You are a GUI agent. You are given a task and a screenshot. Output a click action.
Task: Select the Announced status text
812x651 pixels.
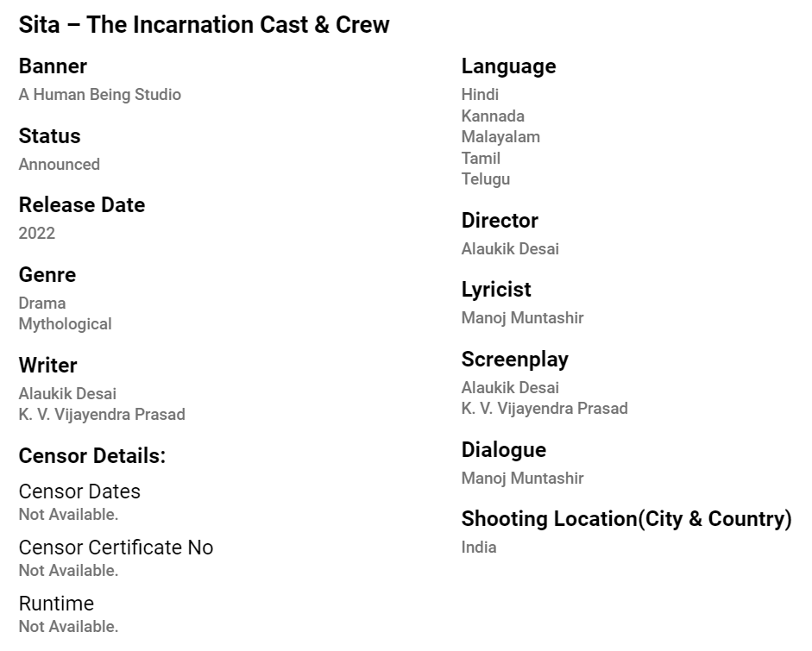[x=60, y=164]
